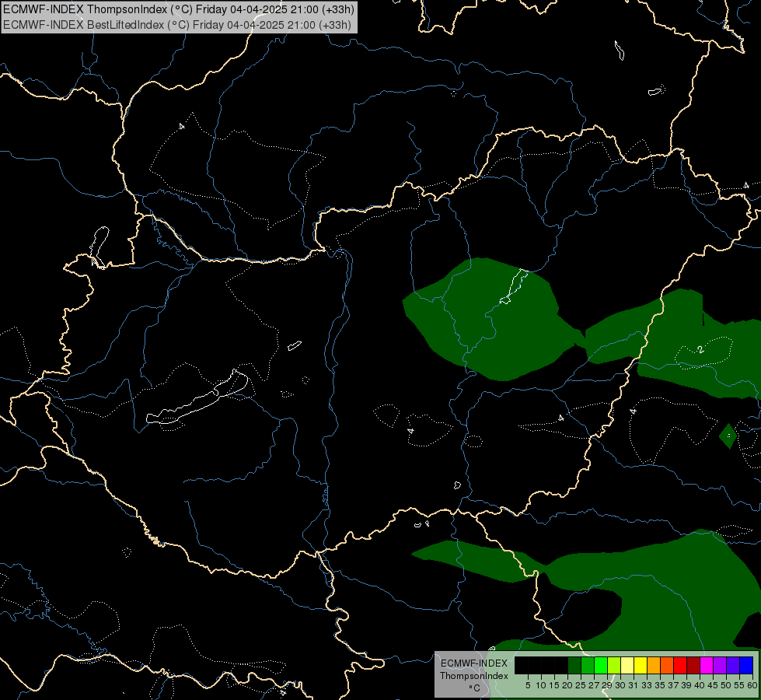Viewport: 761px width, 700px height.
Task: Click the ThompsonIndex title line at top
Action: pos(178,9)
